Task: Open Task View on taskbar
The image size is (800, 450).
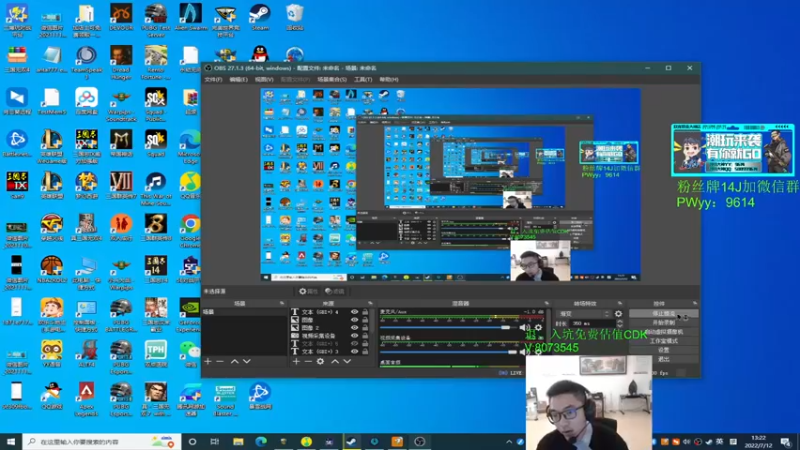Action: coord(215,441)
